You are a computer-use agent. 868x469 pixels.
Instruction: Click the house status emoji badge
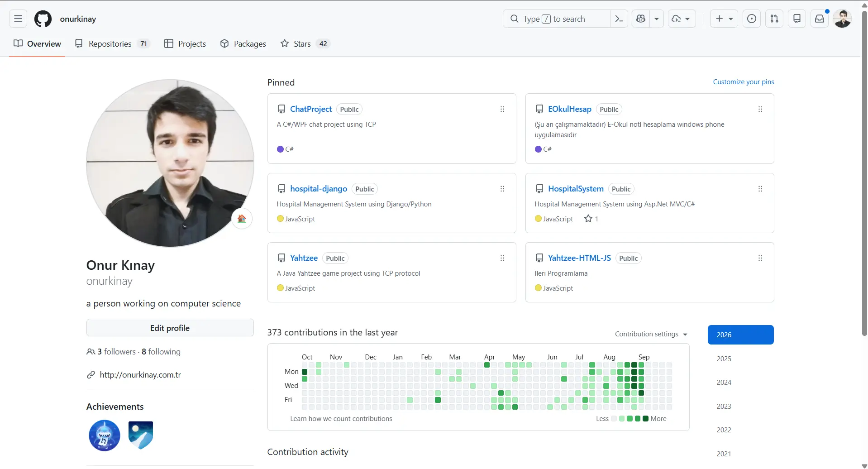242,219
